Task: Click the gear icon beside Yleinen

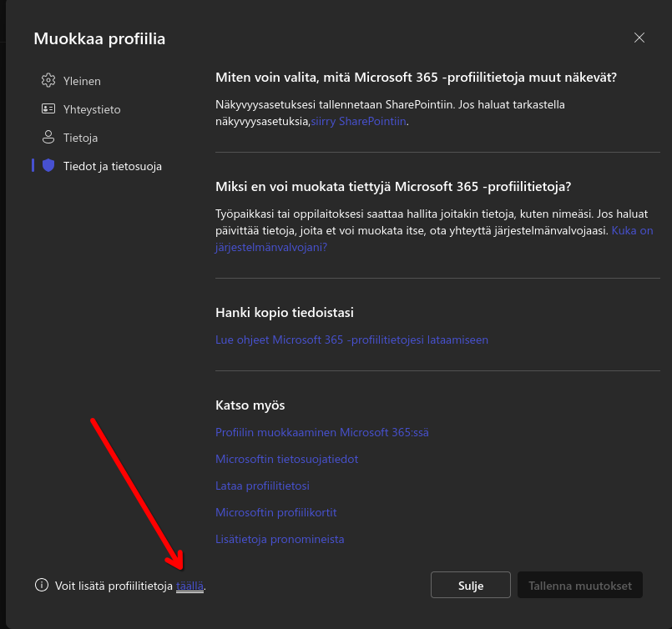Action: (x=48, y=81)
